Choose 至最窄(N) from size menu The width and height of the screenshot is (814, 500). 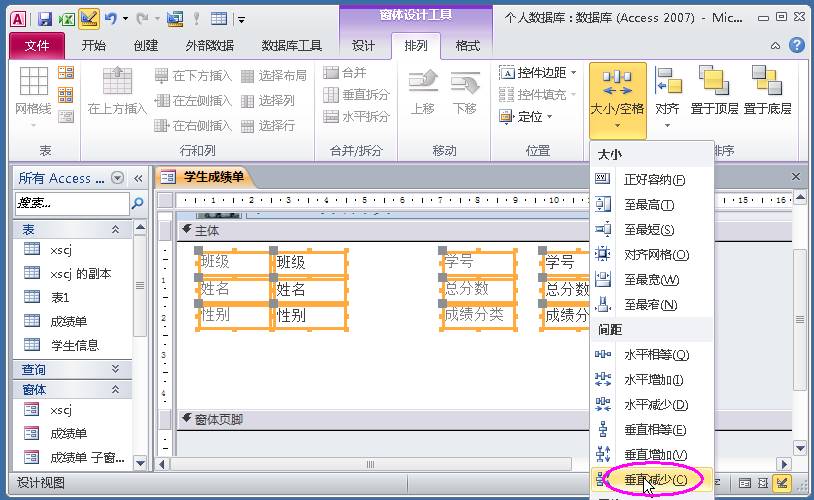point(652,304)
